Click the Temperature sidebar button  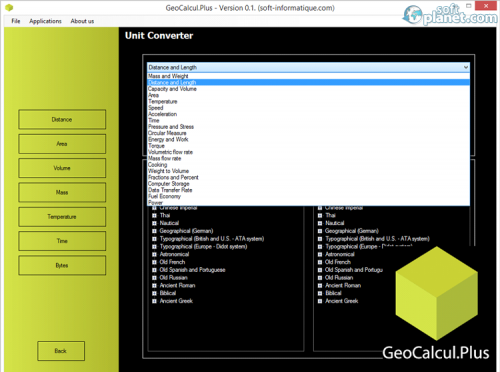62,217
